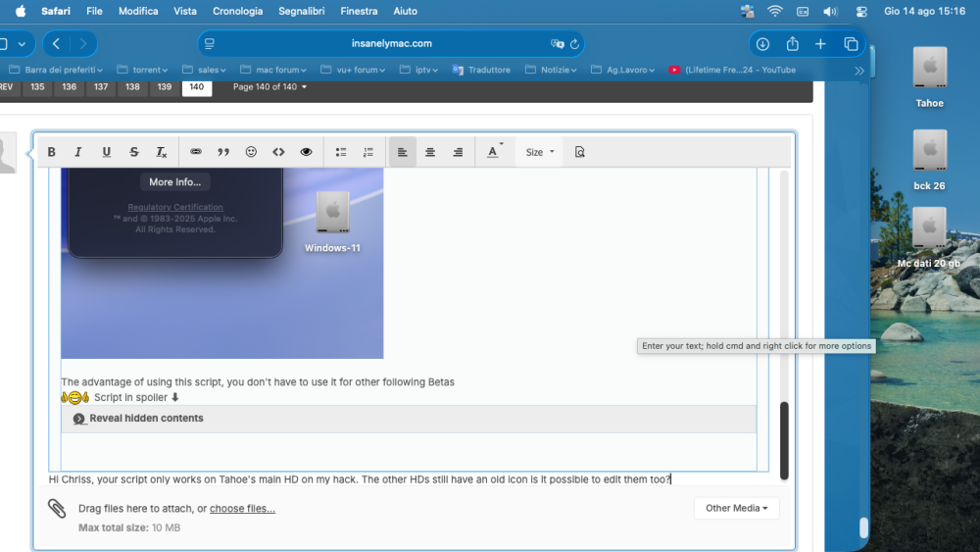This screenshot has height=552, width=980.
Task: Open Ag.Lavoro bookmarks folder
Action: click(x=623, y=70)
